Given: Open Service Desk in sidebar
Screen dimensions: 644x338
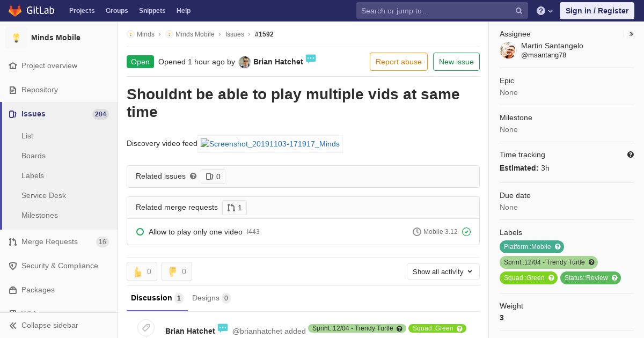Looking at the screenshot, I should pyautogui.click(x=43, y=195).
